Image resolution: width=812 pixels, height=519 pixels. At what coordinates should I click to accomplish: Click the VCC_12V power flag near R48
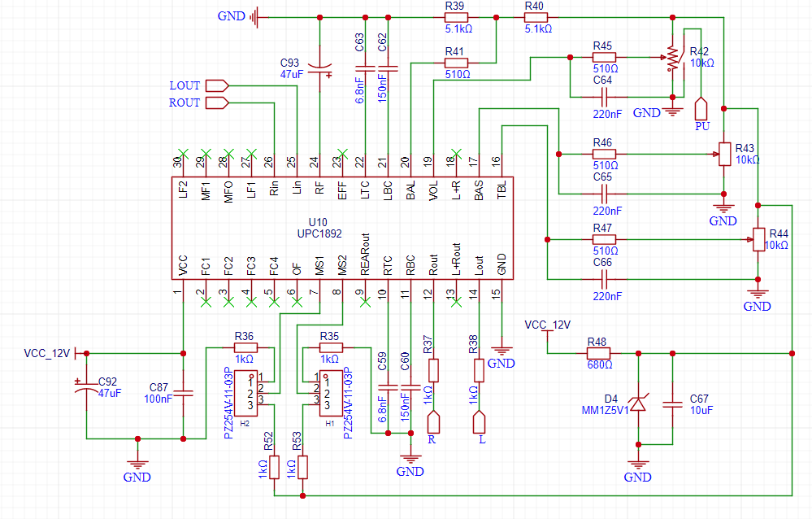[547, 329]
